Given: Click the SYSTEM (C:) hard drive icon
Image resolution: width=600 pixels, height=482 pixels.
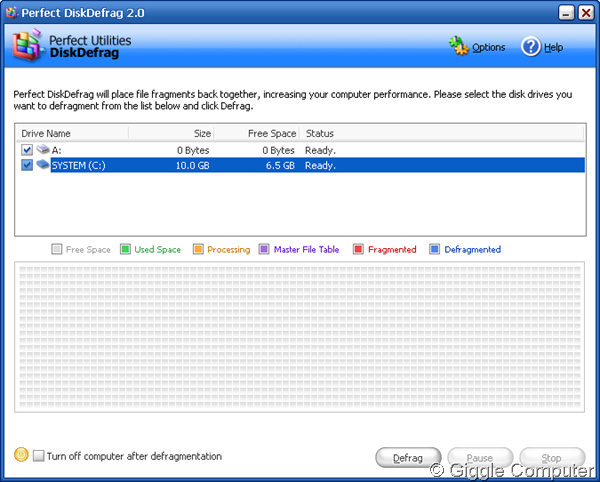Looking at the screenshot, I should [43, 164].
